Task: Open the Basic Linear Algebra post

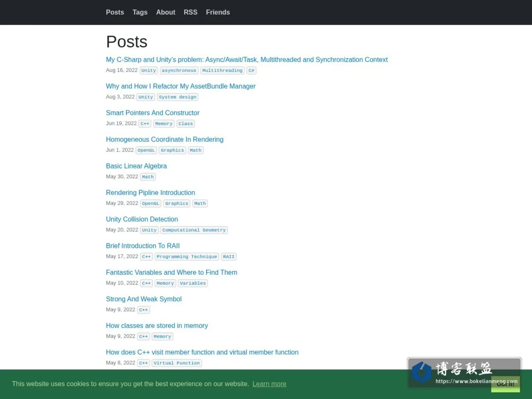Action: click(x=137, y=166)
